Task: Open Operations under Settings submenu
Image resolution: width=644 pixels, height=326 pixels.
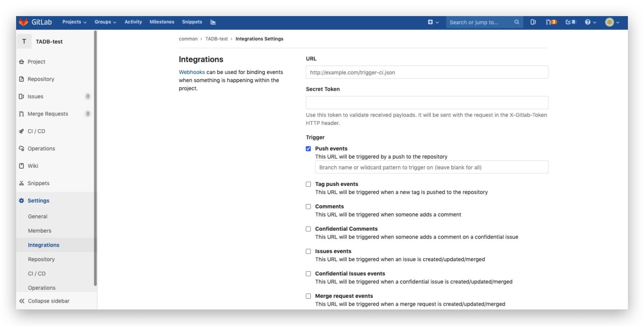Action: click(42, 288)
